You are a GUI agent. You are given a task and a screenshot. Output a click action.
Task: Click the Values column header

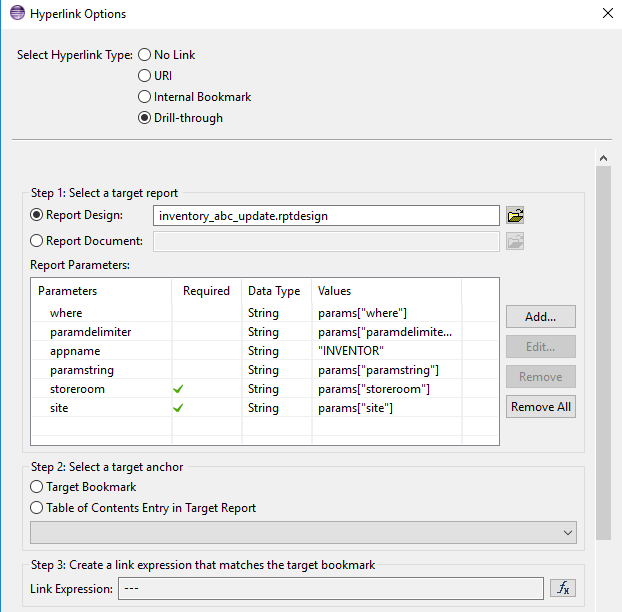point(387,291)
